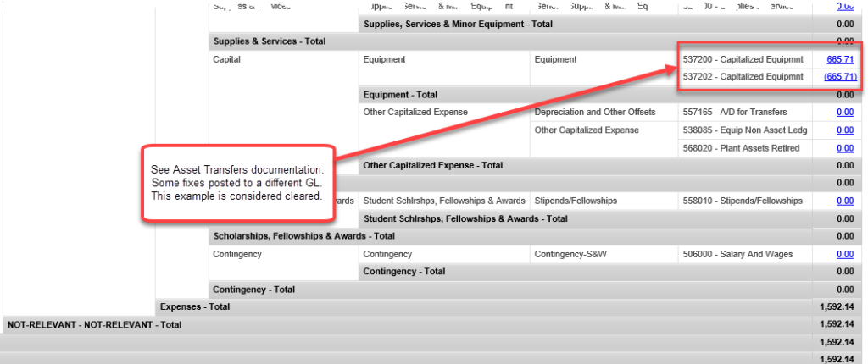This screenshot has height=364, width=868.
Task: Click the 0.00 link for Salary And Wages
Action: click(x=844, y=254)
